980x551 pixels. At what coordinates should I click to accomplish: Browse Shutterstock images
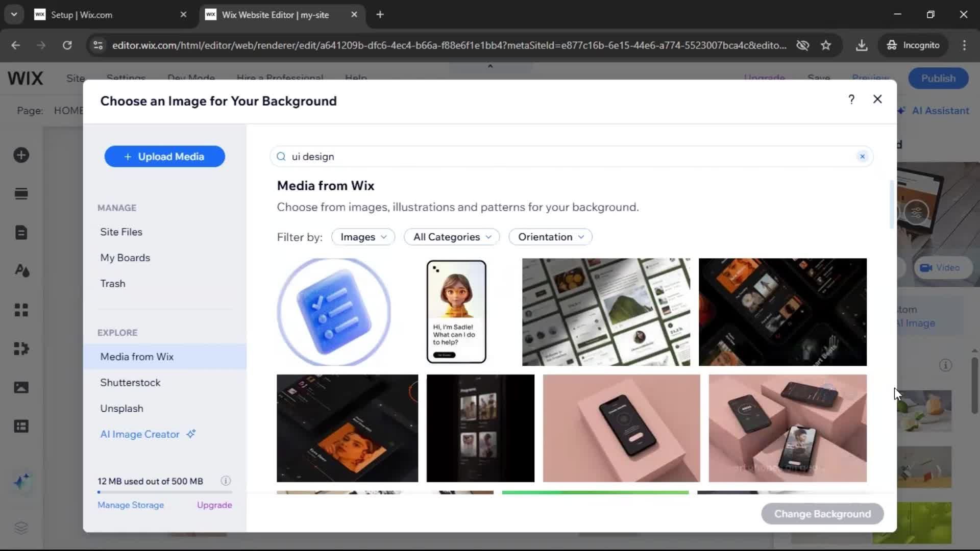[130, 383]
